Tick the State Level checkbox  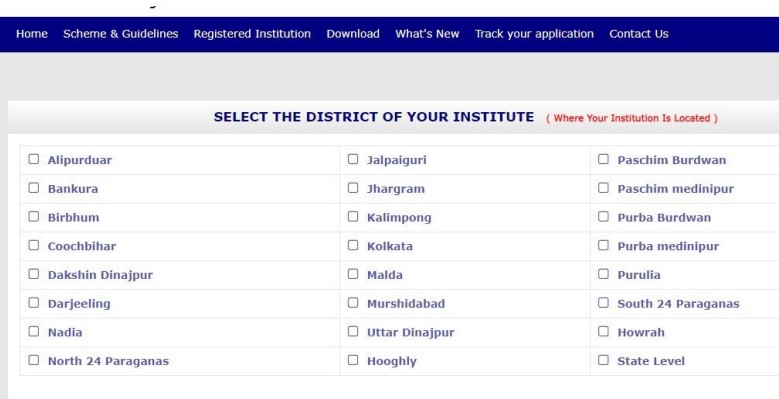603,360
